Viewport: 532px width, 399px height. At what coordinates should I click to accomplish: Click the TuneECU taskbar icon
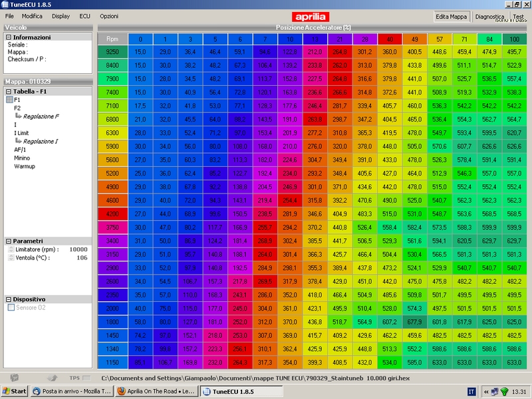(x=206, y=392)
